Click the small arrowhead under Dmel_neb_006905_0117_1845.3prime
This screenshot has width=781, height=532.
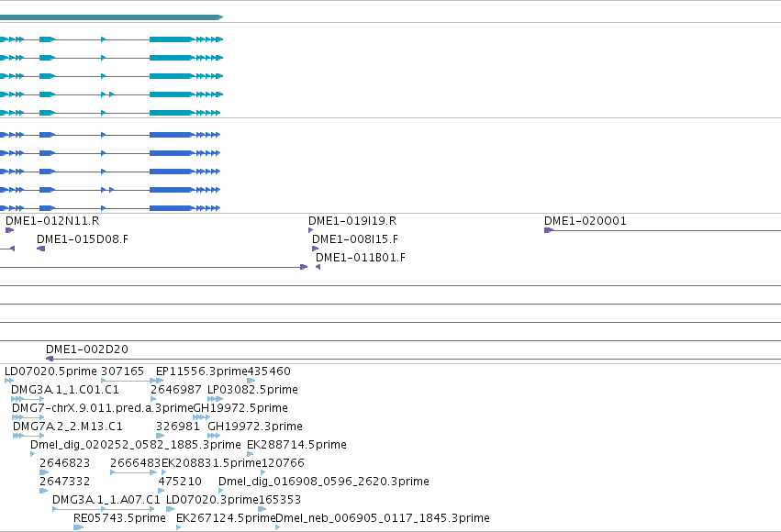point(278,527)
